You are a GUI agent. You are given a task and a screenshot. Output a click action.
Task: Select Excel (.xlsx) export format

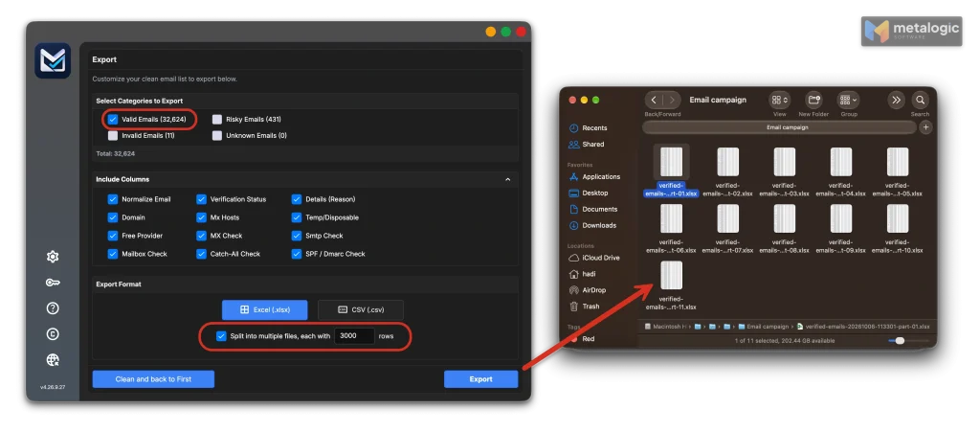coord(265,310)
